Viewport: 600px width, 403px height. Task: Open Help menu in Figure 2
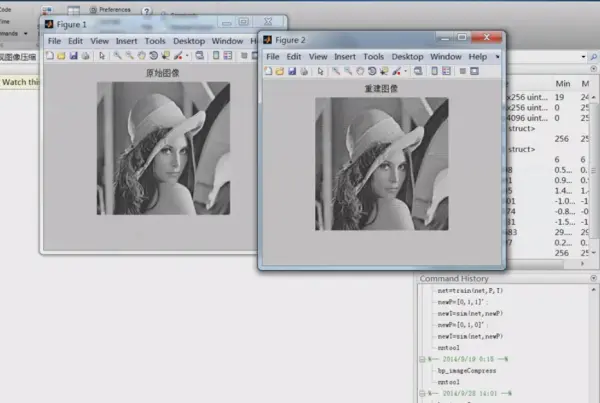coord(478,57)
